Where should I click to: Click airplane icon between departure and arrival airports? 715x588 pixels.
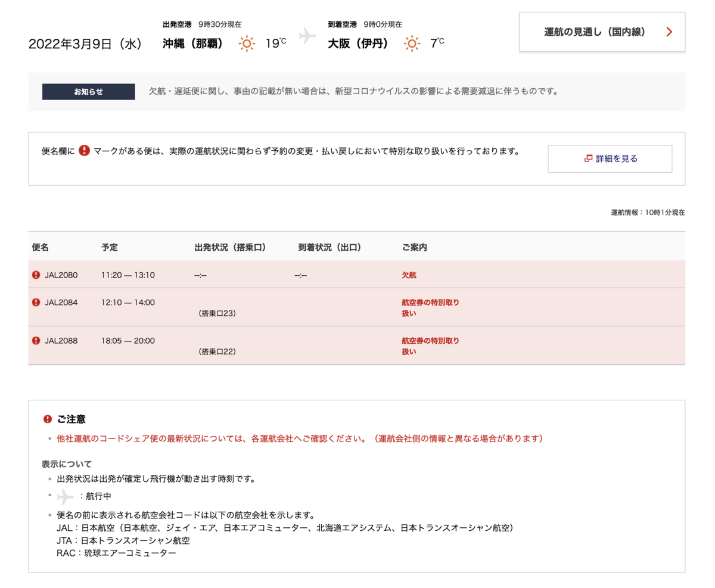[307, 36]
